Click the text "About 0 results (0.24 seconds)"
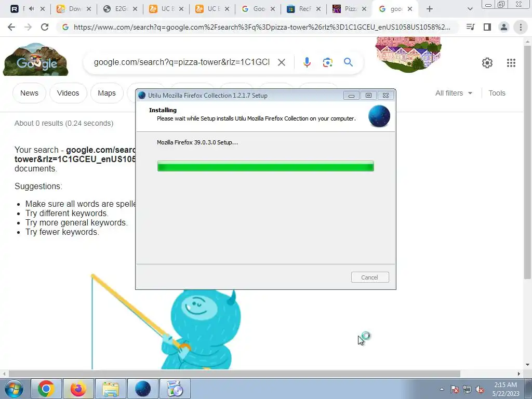 pyautogui.click(x=64, y=123)
